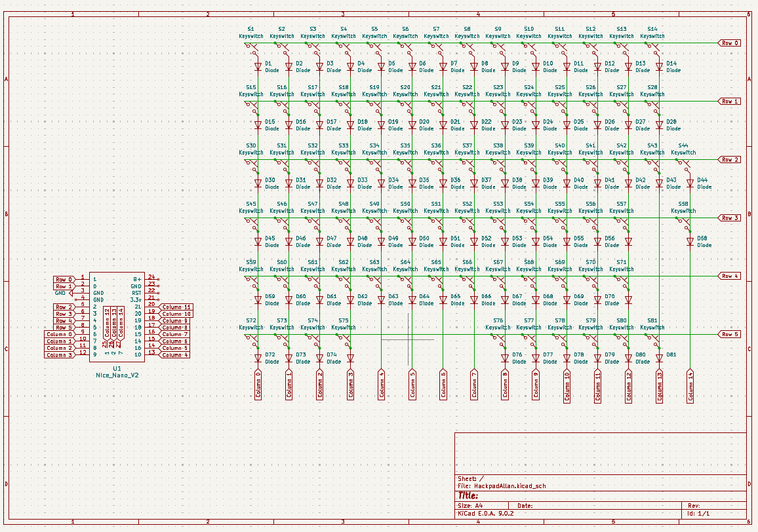The height and width of the screenshot is (532, 758).
Task: Select the Row 5 label ending the bottom matrix wire
Action: 729,334
